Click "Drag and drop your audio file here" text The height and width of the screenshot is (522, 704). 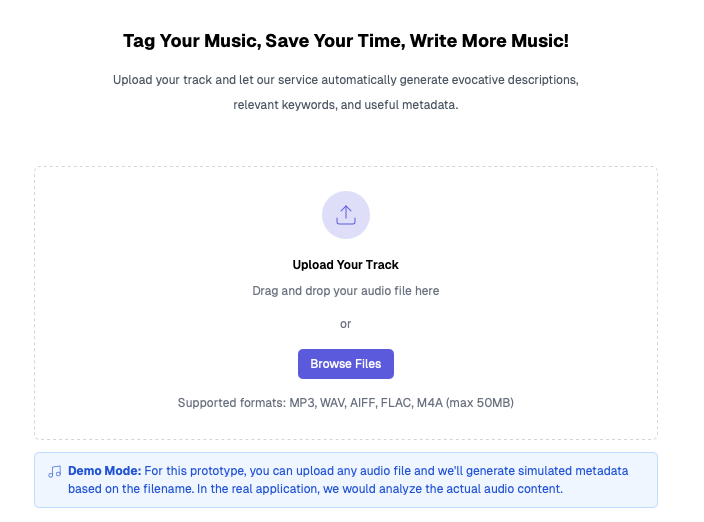[346, 291]
